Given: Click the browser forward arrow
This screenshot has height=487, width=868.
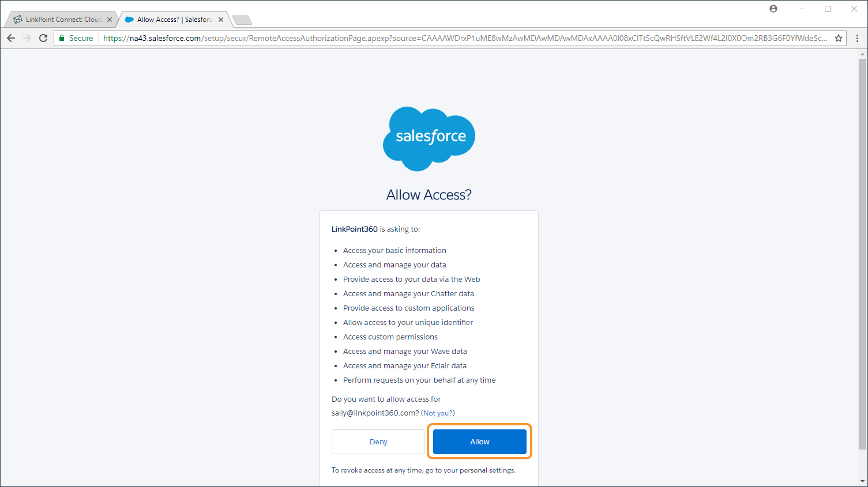Looking at the screenshot, I should (27, 38).
